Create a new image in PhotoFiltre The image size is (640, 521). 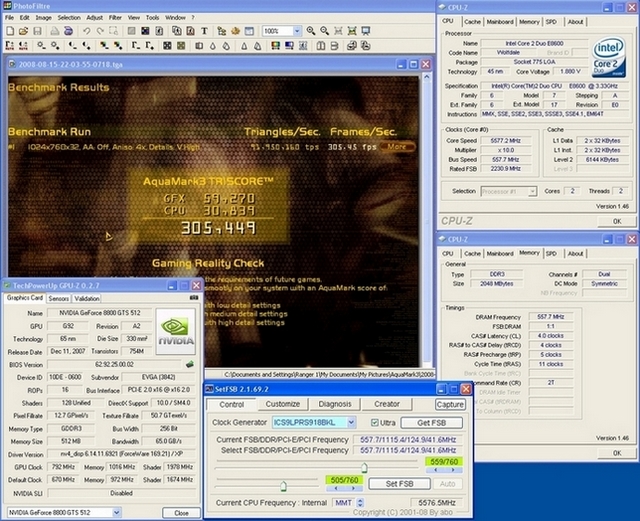coord(10,31)
